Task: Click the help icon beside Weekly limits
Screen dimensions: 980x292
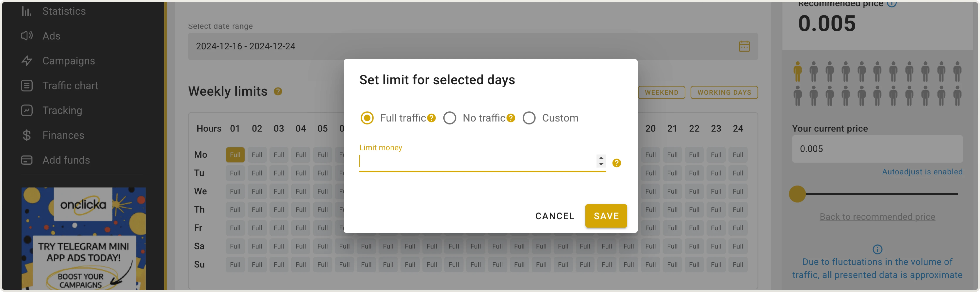Action: (278, 92)
